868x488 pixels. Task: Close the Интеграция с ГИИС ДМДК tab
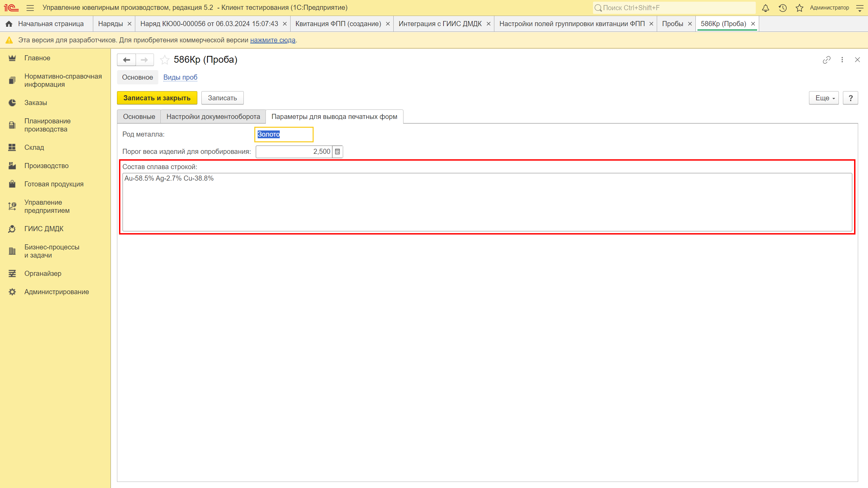tap(488, 24)
